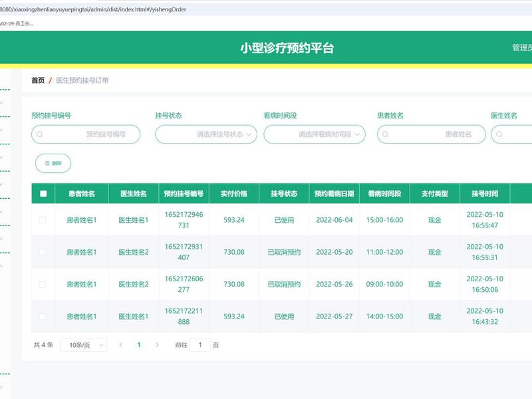Navigate to 首页 breadcrumb link
The image size is (532, 399).
click(x=38, y=80)
